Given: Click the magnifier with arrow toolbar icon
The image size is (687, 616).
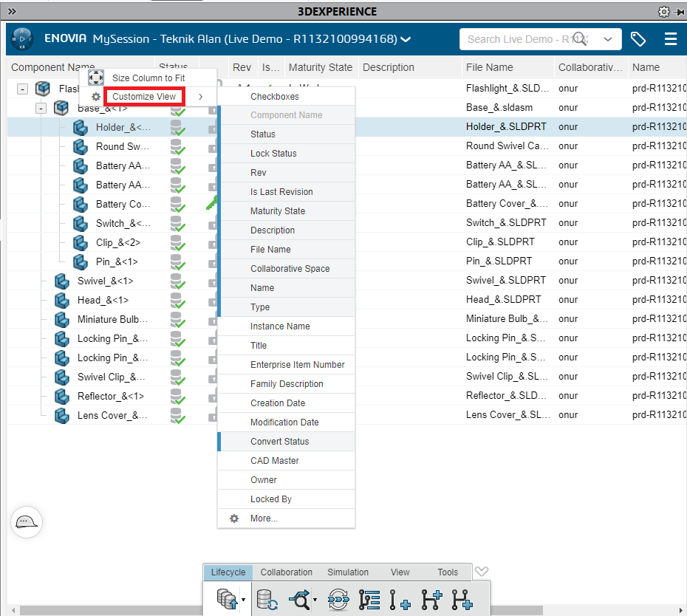Looking at the screenshot, I should [301, 598].
